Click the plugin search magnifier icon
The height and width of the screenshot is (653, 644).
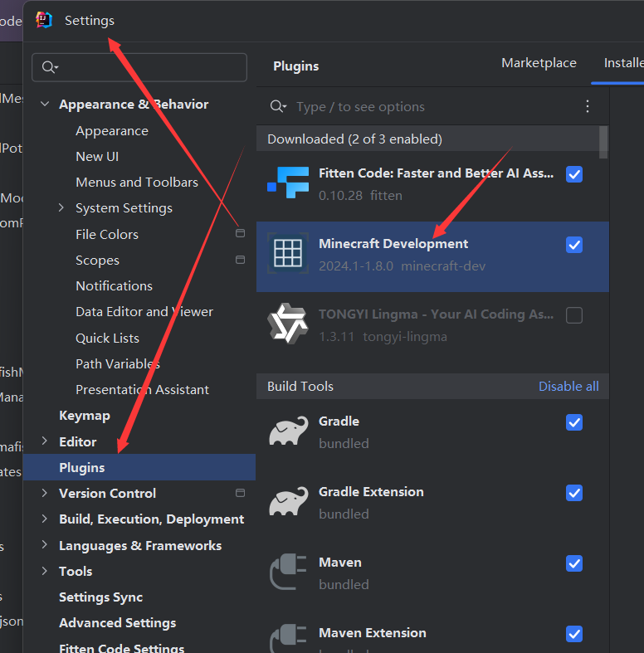pyautogui.click(x=278, y=106)
